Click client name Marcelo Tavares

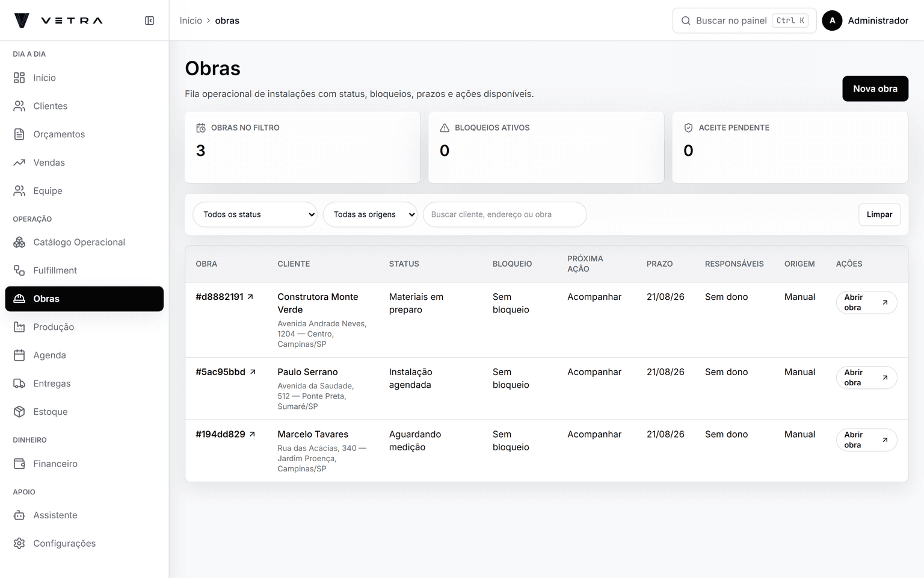pyautogui.click(x=313, y=434)
